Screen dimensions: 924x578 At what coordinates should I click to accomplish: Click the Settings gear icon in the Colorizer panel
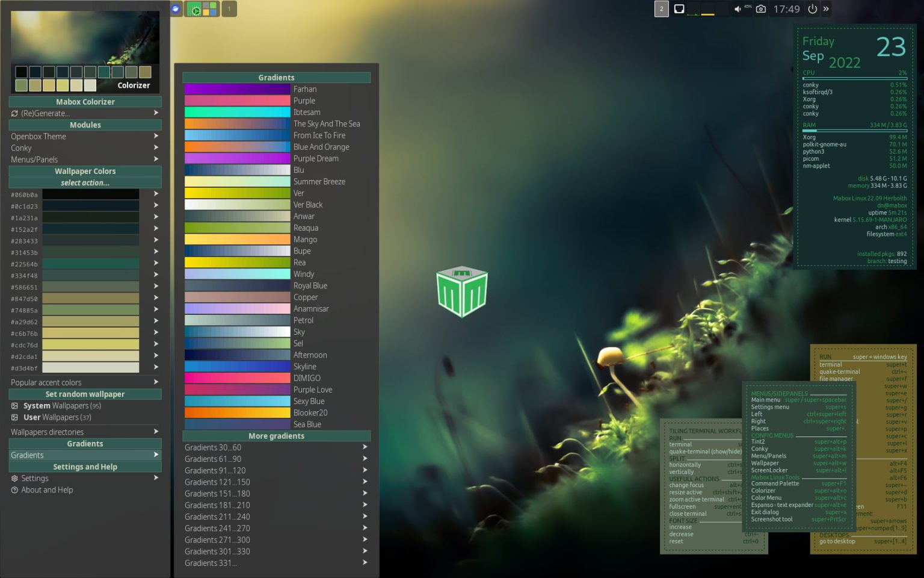click(x=14, y=478)
